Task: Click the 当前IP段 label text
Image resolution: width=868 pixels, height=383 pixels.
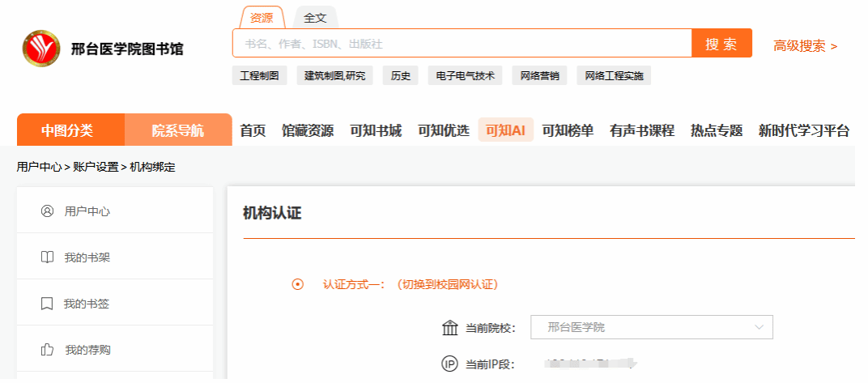Action: tap(490, 364)
